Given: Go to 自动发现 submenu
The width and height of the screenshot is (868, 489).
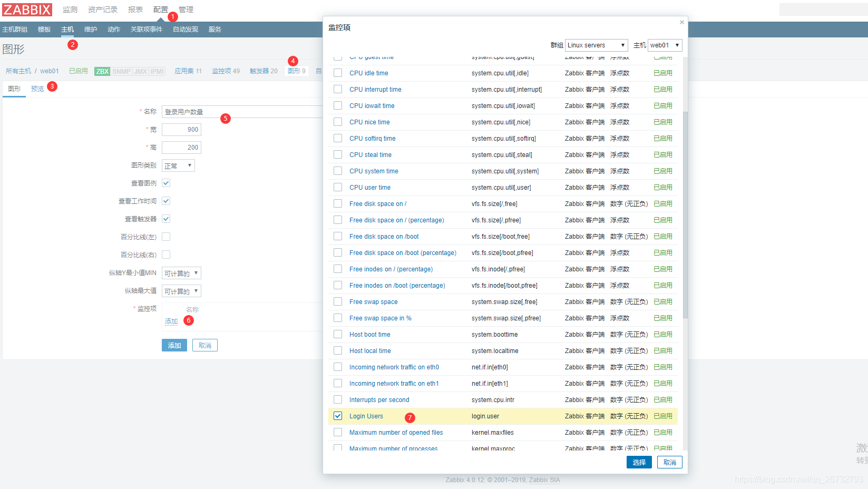Looking at the screenshot, I should click(186, 30).
